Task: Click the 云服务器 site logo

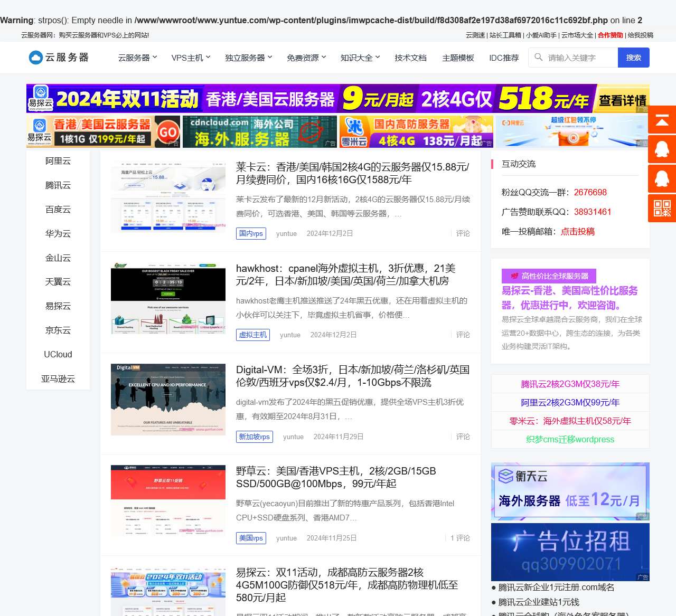Action: 59,58
